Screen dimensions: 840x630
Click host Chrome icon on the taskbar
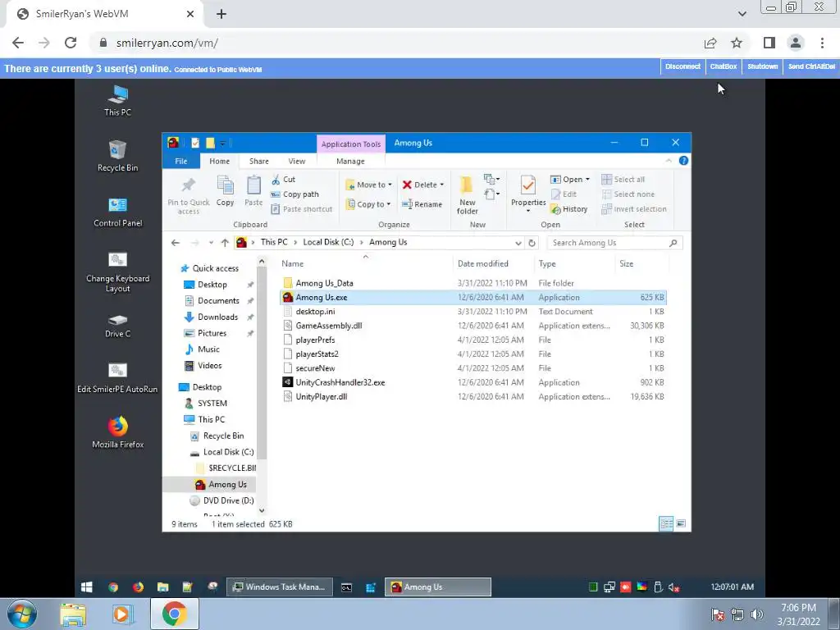[175, 614]
